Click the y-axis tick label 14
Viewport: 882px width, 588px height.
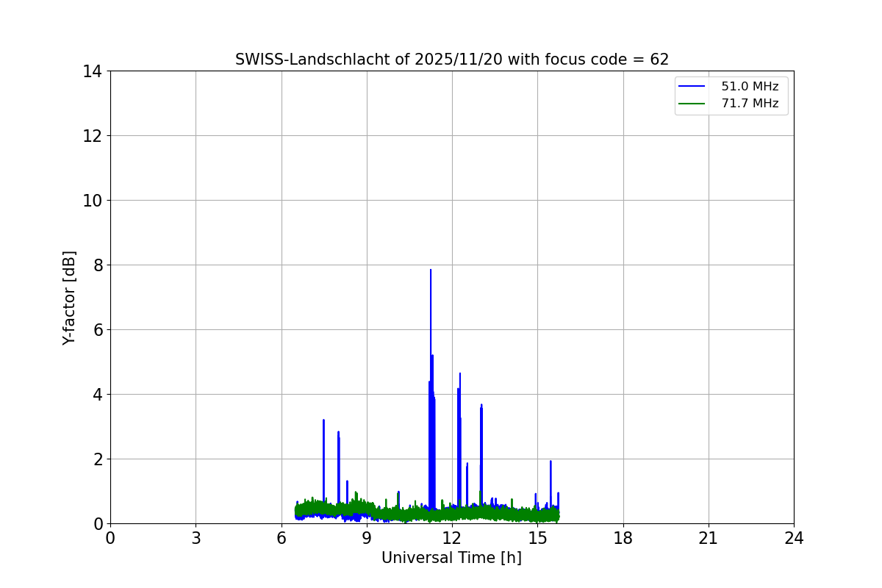93,71
